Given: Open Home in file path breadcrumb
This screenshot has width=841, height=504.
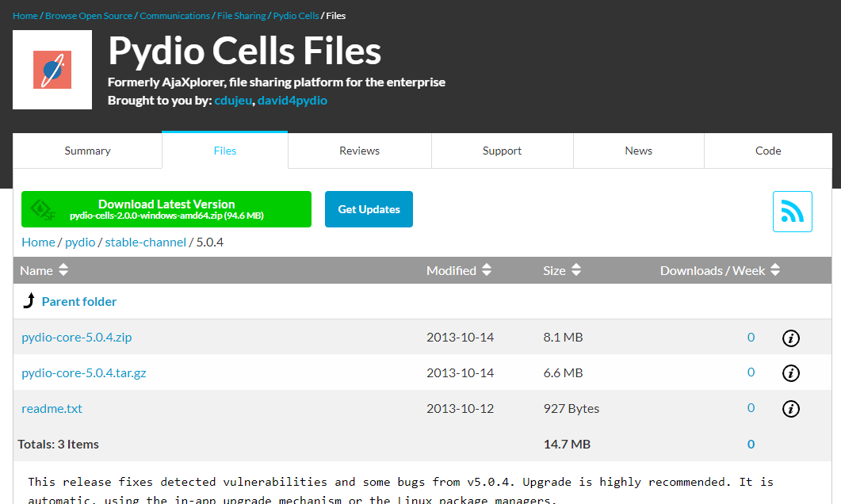Looking at the screenshot, I should (x=38, y=242).
